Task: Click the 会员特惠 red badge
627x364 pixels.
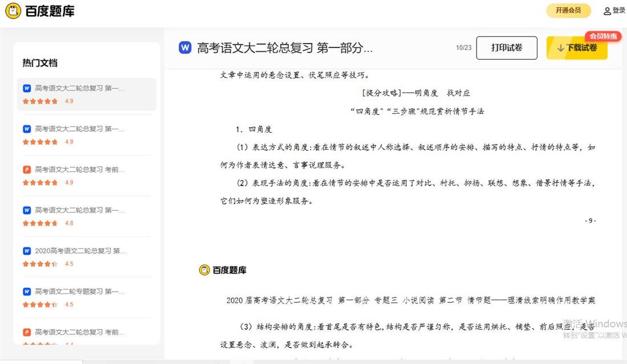Action: tap(603, 36)
